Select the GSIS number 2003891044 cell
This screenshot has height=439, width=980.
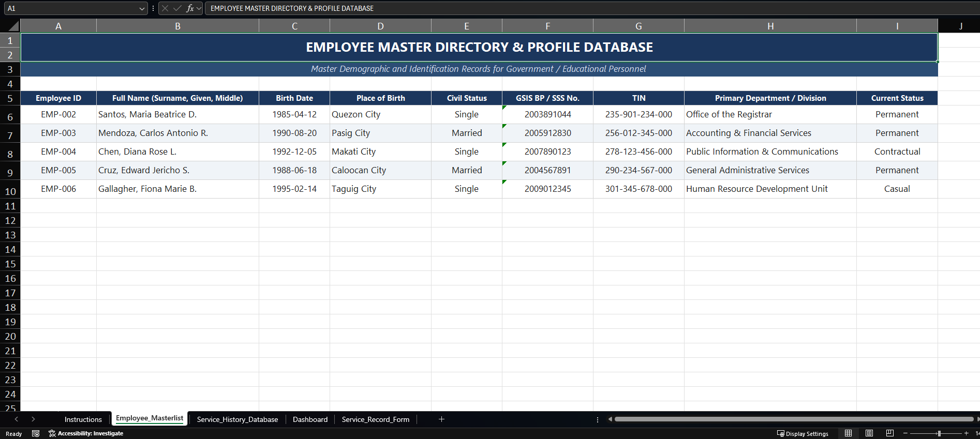[547, 114]
